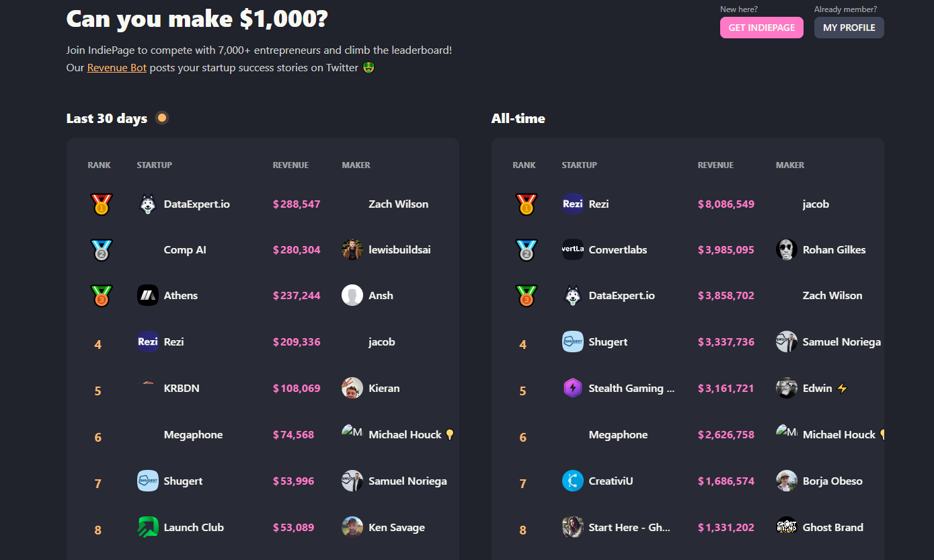Switch to the Last 30 days leaderboard
934x560 pixels.
click(106, 118)
